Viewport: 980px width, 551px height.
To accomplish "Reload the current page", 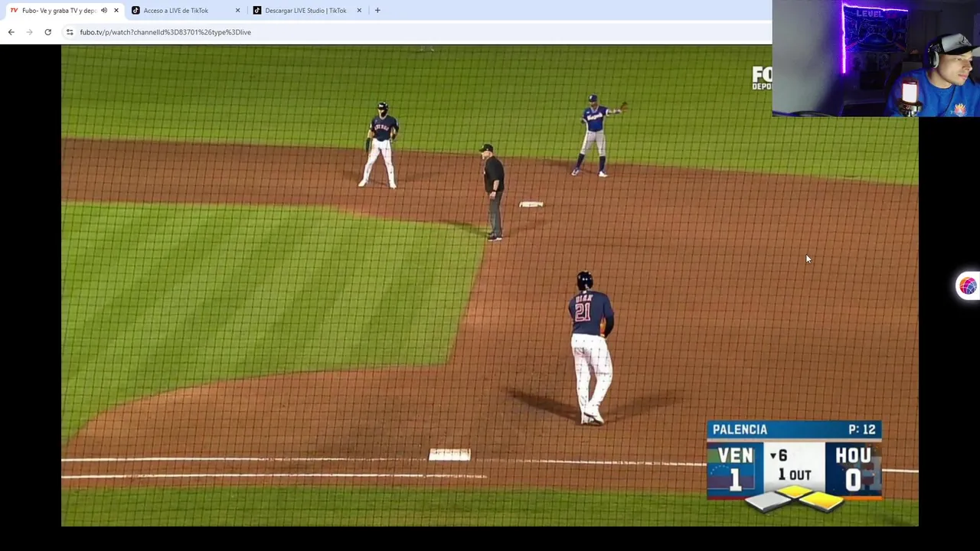I will pos(47,32).
